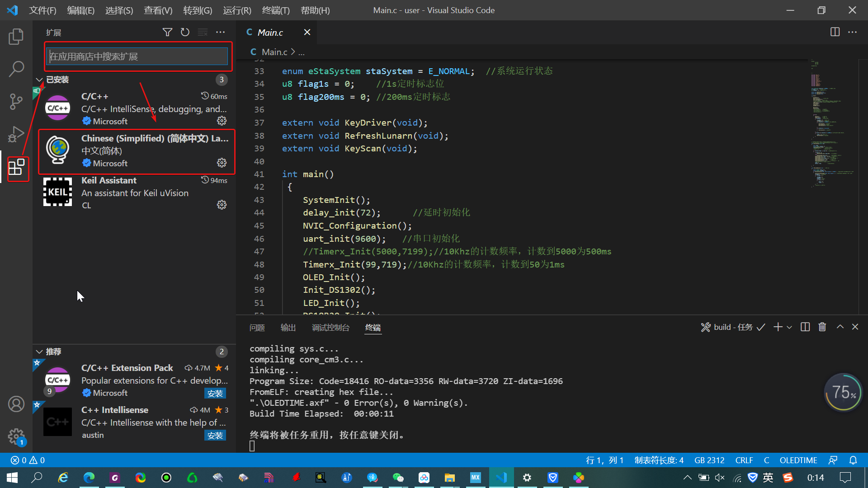Switch to the 输出 panel tab
This screenshot has height=488, width=868.
(288, 327)
